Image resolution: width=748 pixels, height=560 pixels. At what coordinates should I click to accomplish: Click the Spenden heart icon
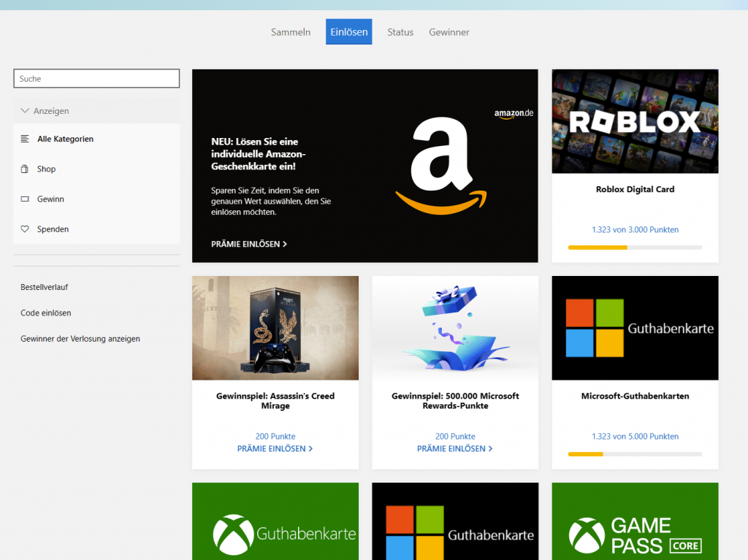[25, 229]
